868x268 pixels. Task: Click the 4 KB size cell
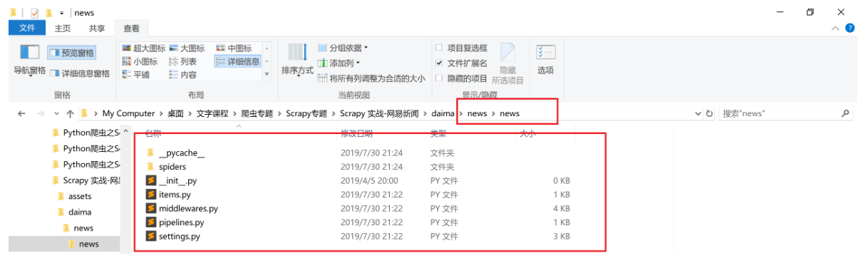[562, 209]
